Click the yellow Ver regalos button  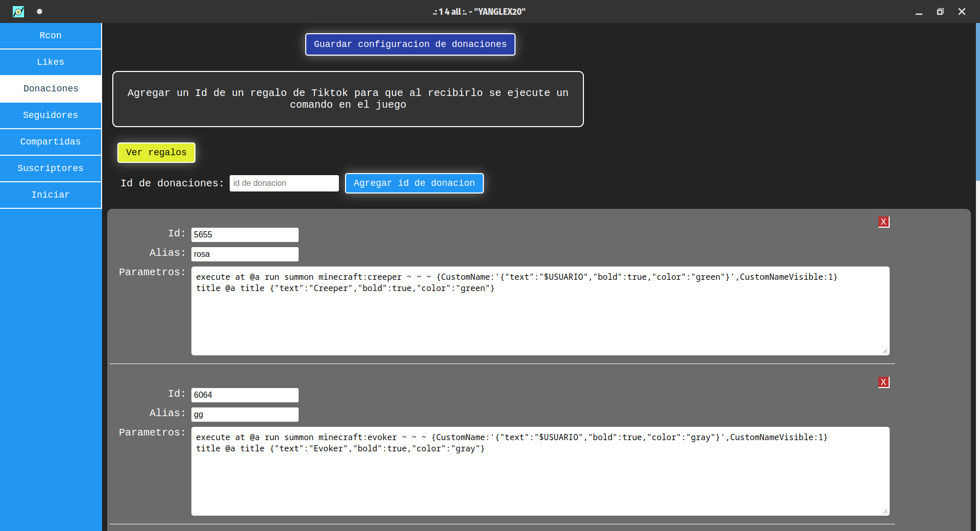156,153
